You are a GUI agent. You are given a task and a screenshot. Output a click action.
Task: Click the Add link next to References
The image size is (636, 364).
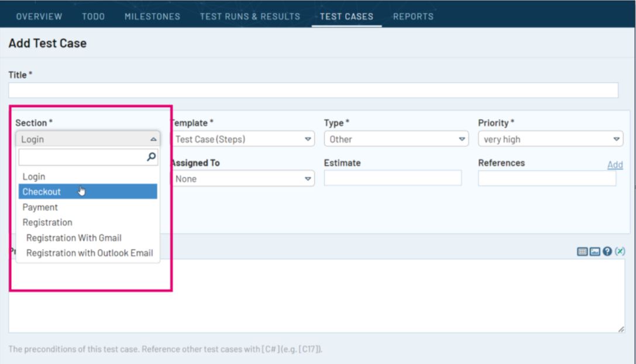tap(615, 165)
